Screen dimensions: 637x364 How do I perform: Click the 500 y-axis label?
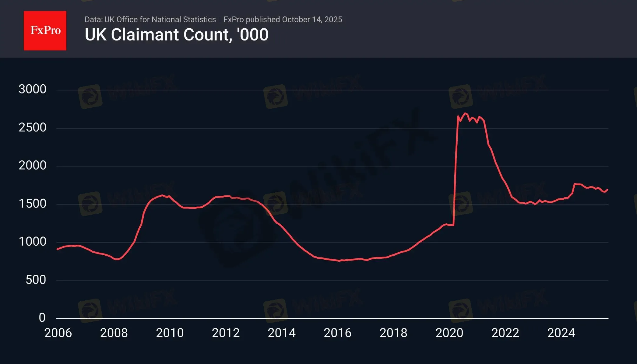pos(36,280)
